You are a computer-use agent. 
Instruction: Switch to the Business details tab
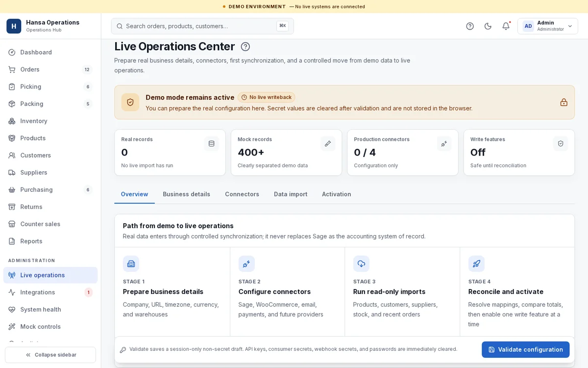(x=187, y=194)
